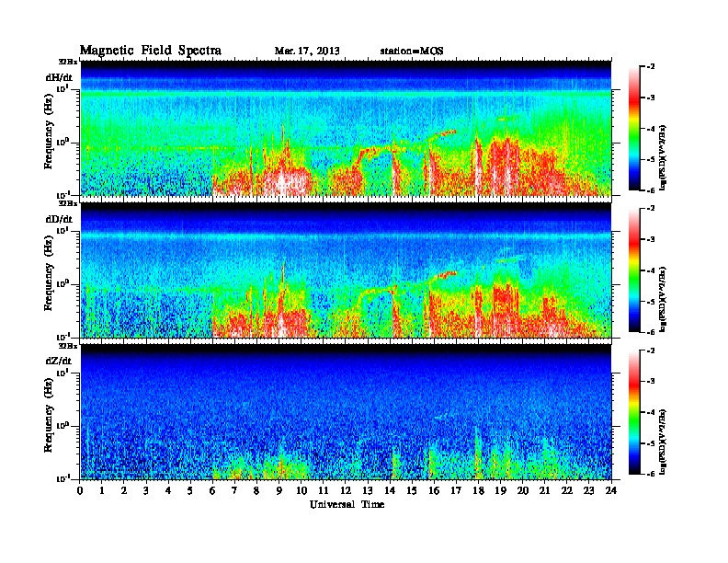Click the "-6" tick on dZ/dt color bar
The image size is (728, 563).
651,475
